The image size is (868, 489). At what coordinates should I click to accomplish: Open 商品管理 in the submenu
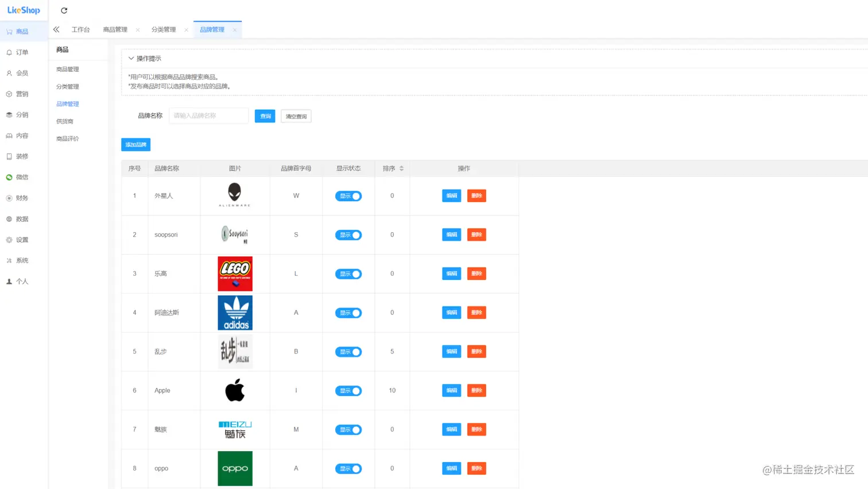(68, 69)
